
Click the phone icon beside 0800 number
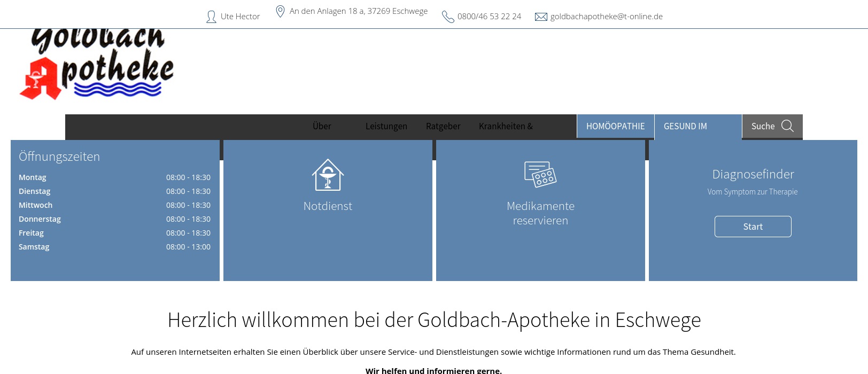tap(448, 17)
